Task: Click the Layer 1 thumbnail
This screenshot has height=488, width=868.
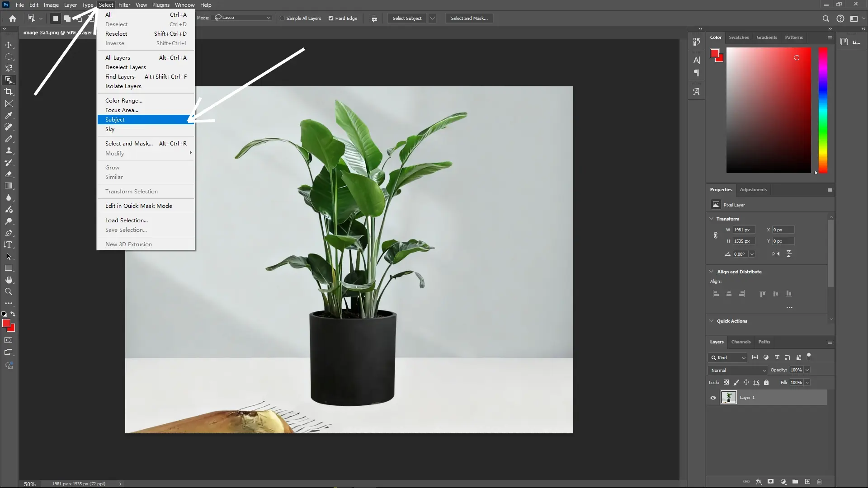Action: (x=728, y=398)
